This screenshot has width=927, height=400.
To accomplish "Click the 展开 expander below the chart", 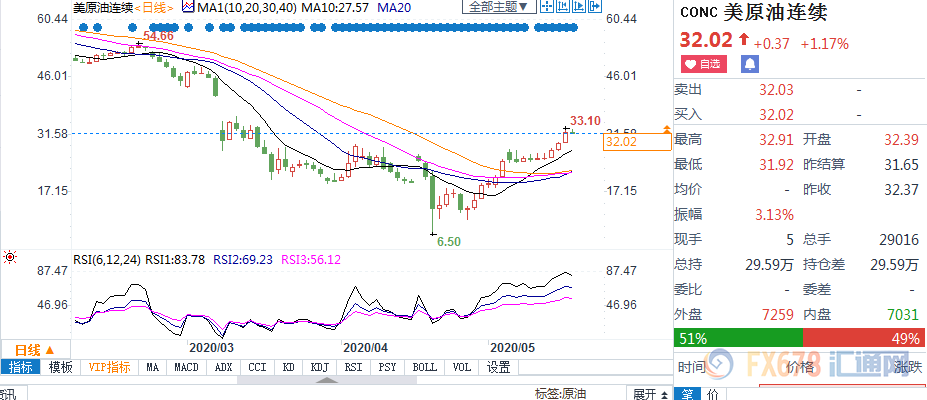I will click(x=647, y=393).
